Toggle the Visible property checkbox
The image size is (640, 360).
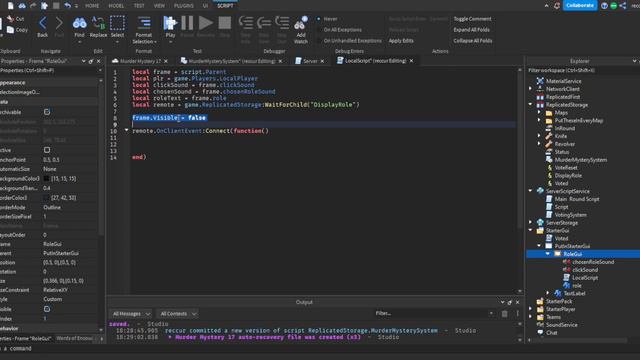point(47,309)
